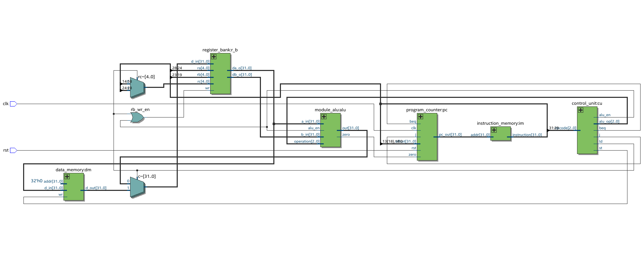Click the instruction_memory:im instance label
Screen dimensions: 644x256
500,123
